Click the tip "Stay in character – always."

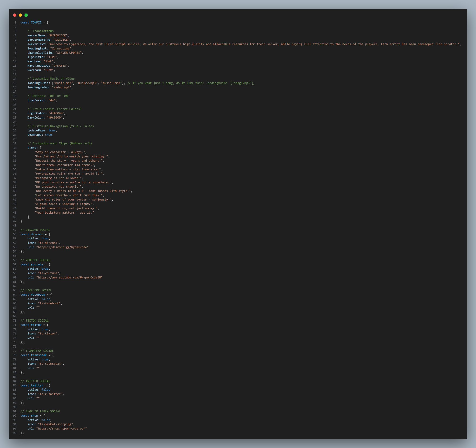pos(60,152)
